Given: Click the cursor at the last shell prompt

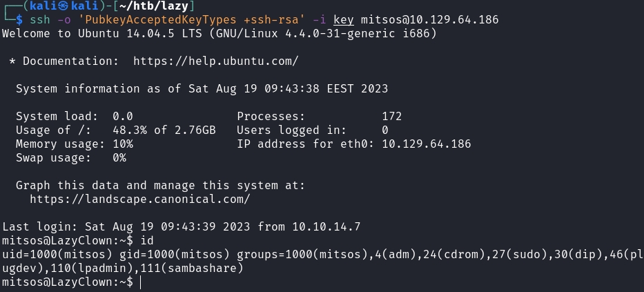Looking at the screenshot, I should point(140,282).
